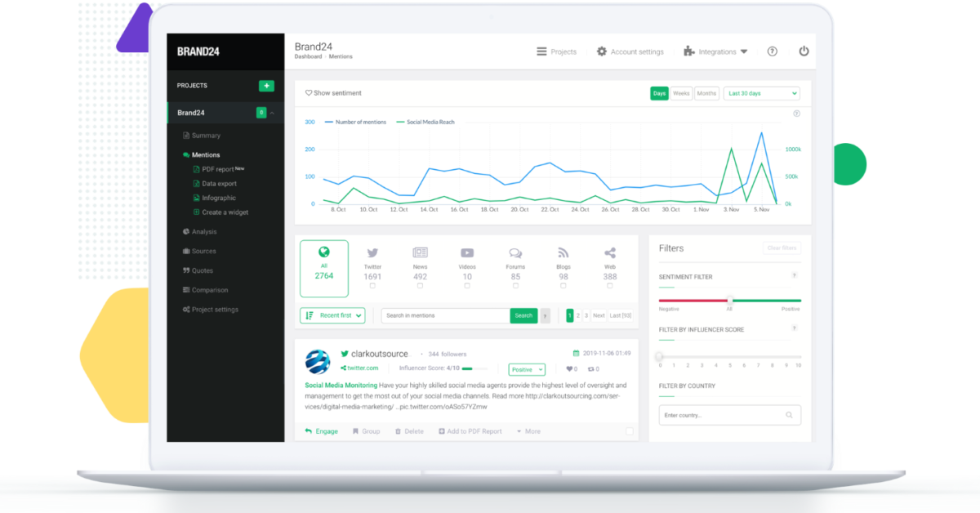This screenshot has width=980, height=513.
Task: Click the green Search button
Action: point(523,315)
